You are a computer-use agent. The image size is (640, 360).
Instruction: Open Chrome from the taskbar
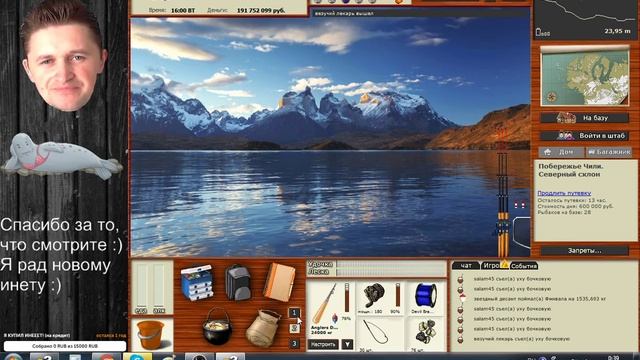pyautogui.click(x=106, y=357)
